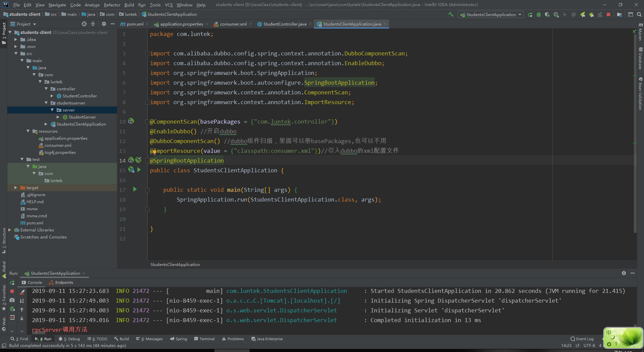
Task: Click the down arrow in Run panel
Action: pyautogui.click(x=22, y=318)
